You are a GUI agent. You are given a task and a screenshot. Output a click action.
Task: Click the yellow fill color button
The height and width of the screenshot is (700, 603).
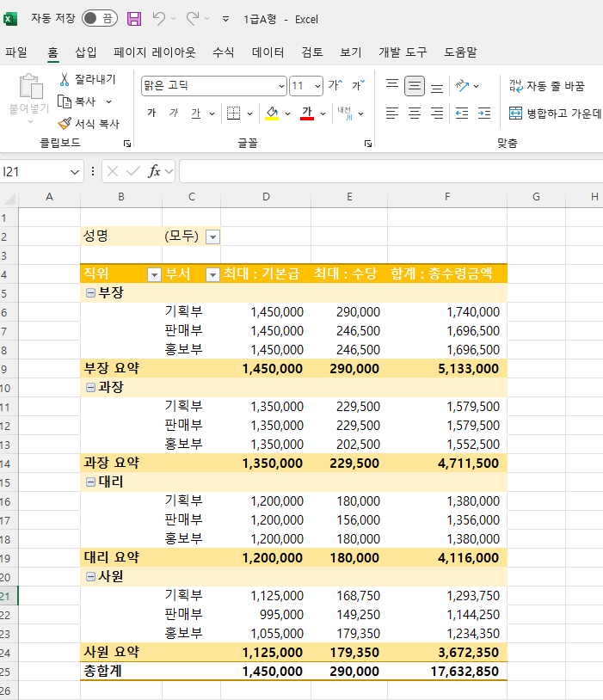272,113
